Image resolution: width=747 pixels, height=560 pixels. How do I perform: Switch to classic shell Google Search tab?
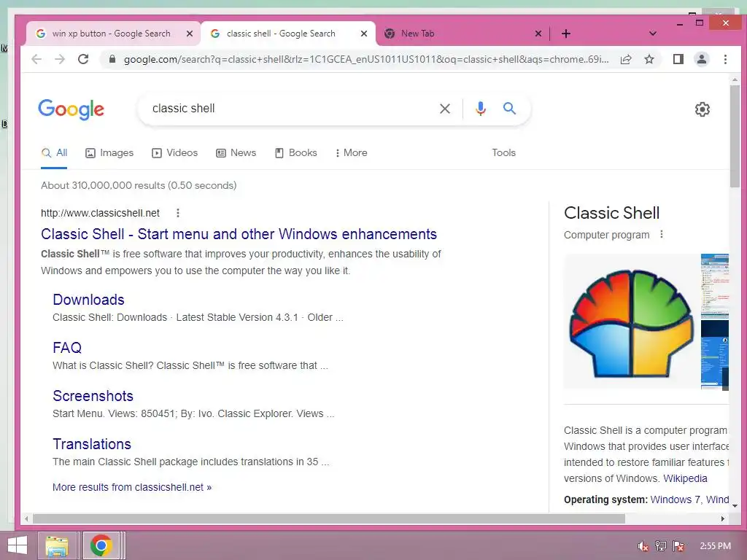click(x=281, y=34)
